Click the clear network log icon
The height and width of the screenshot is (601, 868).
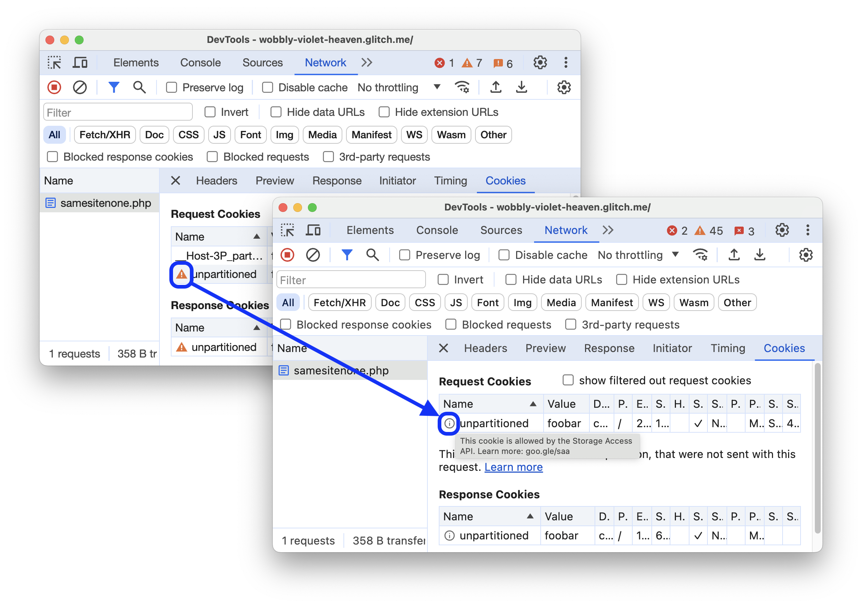[79, 88]
